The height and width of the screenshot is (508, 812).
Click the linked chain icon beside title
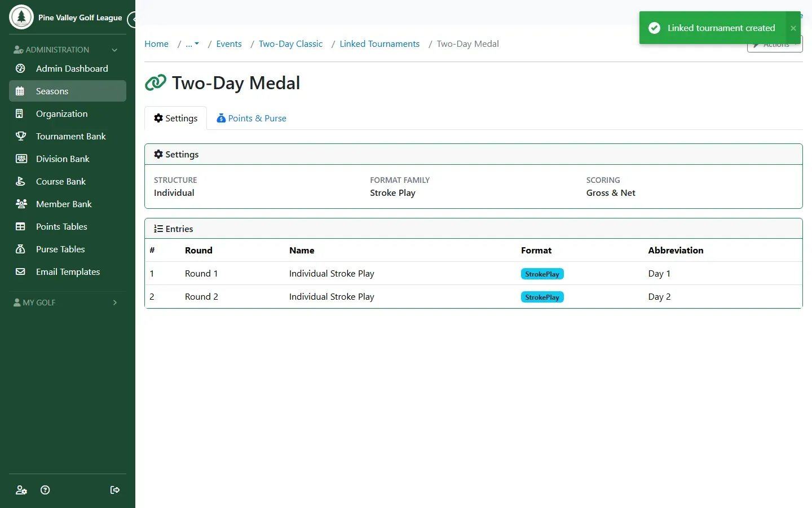156,83
